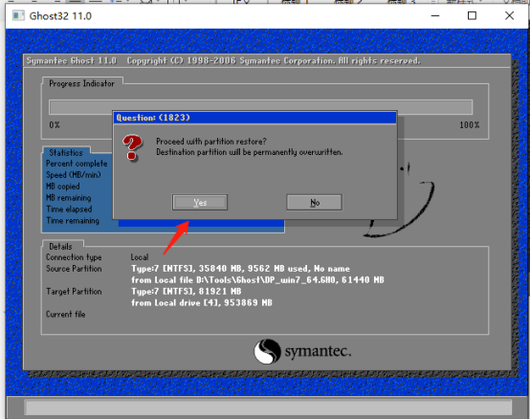Click the Time elapsed label
The image size is (530, 420).
click(x=69, y=210)
